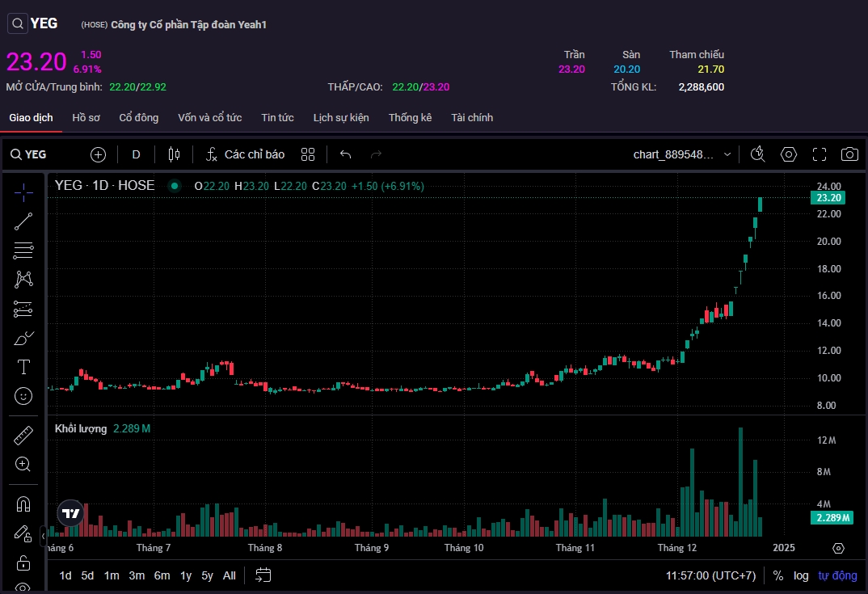The height and width of the screenshot is (594, 868).
Task: Add a compare symbol with the plus icon
Action: click(98, 154)
